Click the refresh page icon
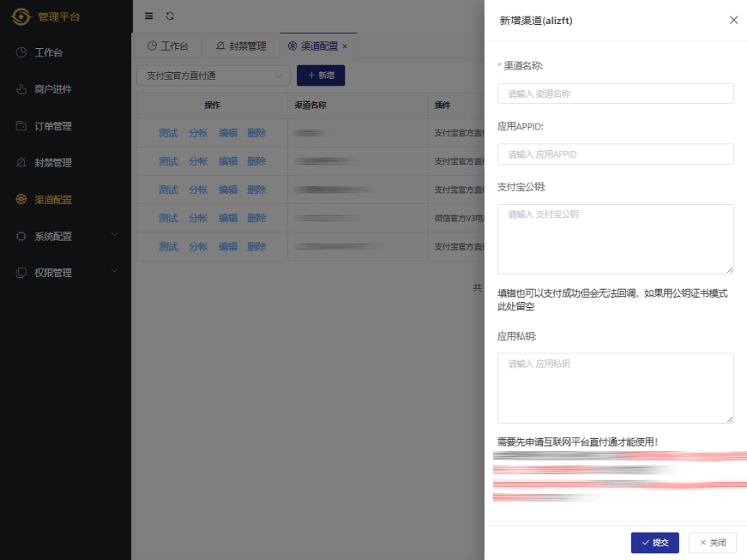 tap(169, 17)
